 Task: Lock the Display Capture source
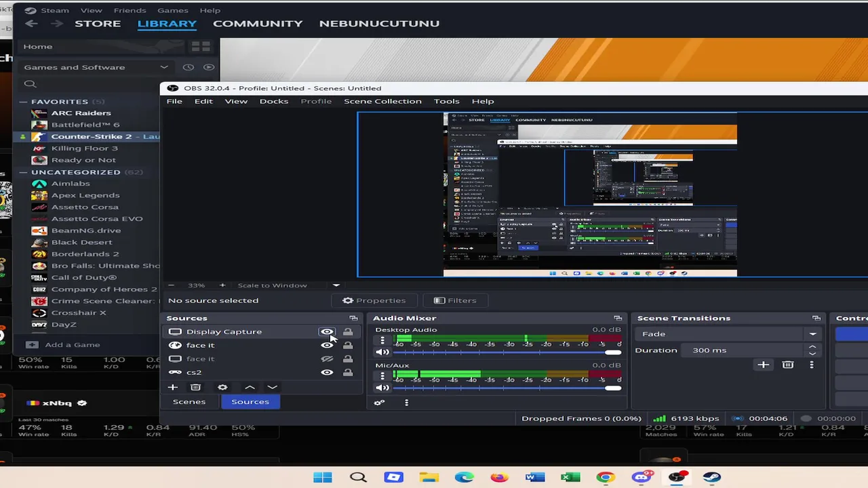tap(348, 331)
